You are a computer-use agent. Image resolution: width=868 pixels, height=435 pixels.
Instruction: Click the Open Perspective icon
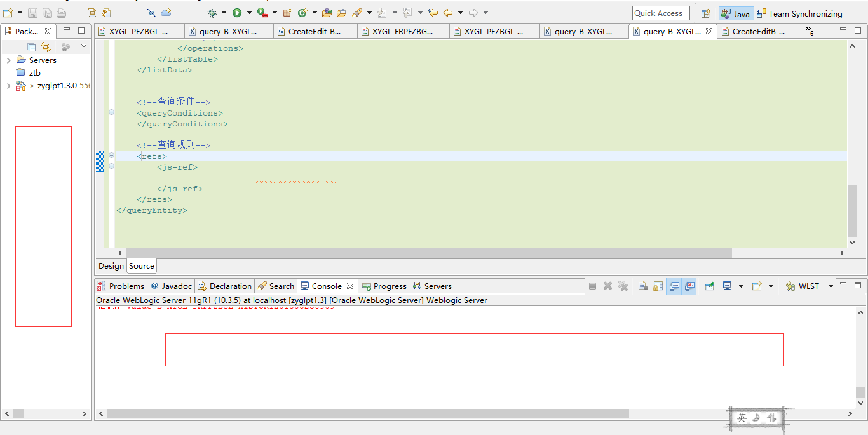[705, 13]
